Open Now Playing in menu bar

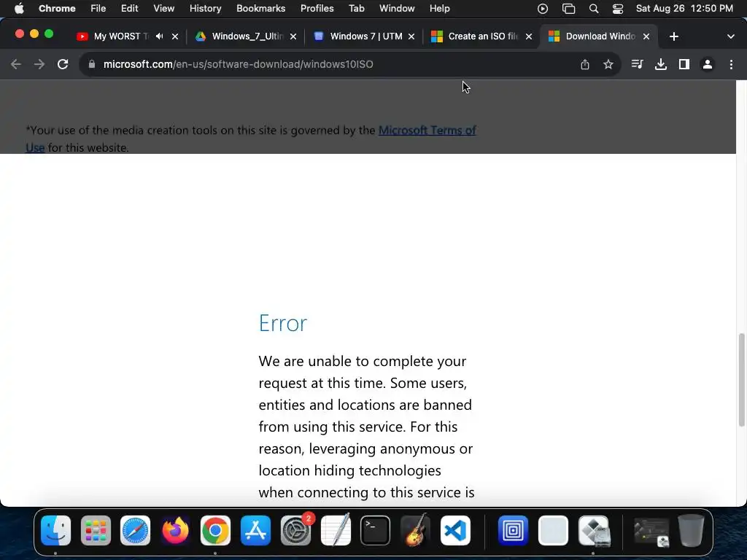pyautogui.click(x=543, y=9)
